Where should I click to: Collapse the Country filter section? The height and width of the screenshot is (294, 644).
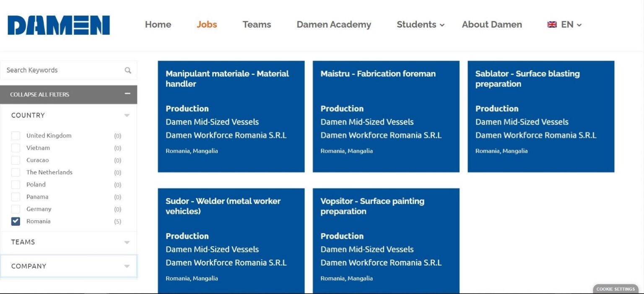click(69, 115)
